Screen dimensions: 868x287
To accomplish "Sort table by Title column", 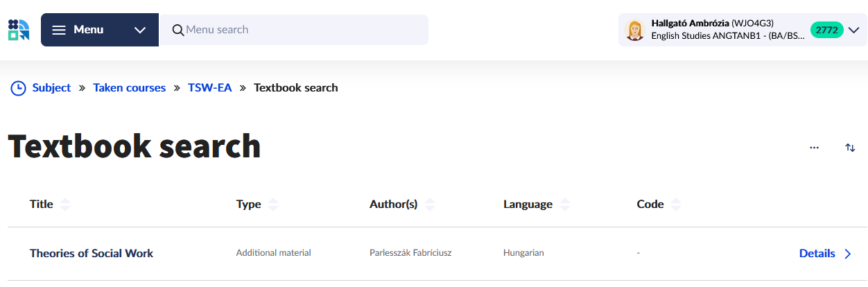I will tap(65, 205).
